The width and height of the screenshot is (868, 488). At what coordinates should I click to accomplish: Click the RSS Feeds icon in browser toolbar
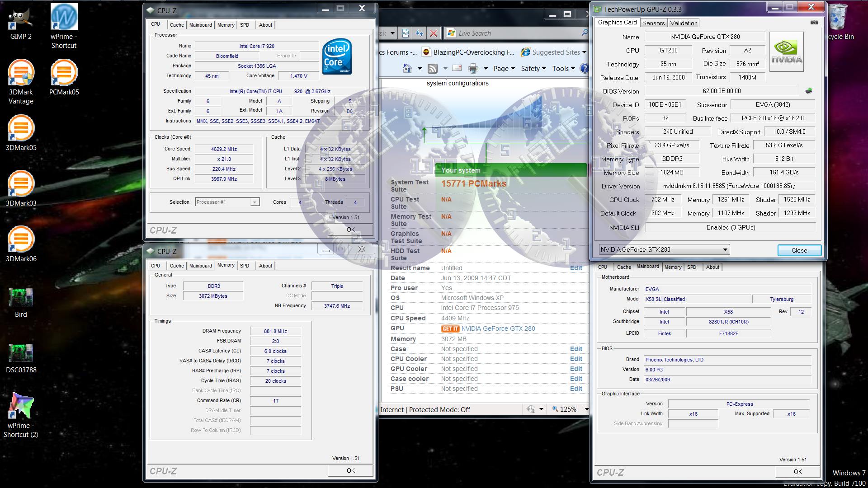point(433,69)
